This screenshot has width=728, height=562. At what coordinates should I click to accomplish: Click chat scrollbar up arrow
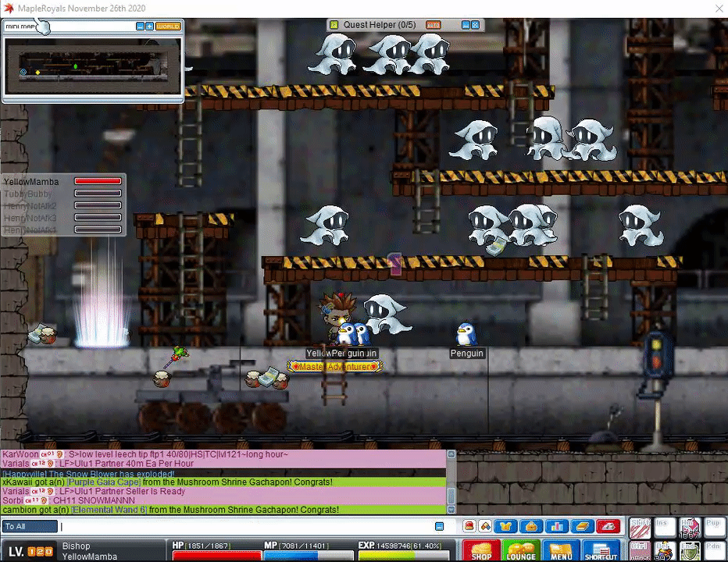tap(451, 454)
